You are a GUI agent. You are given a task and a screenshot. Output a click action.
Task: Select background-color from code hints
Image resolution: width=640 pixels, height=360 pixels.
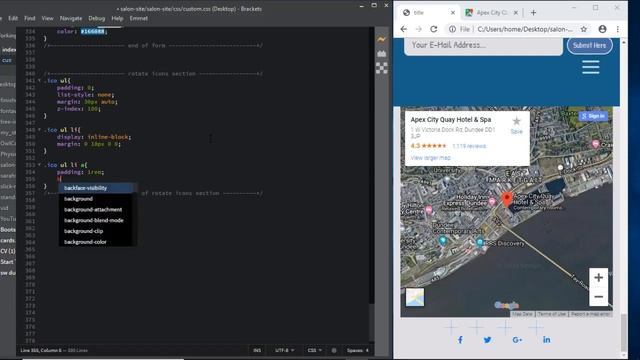coord(96,242)
